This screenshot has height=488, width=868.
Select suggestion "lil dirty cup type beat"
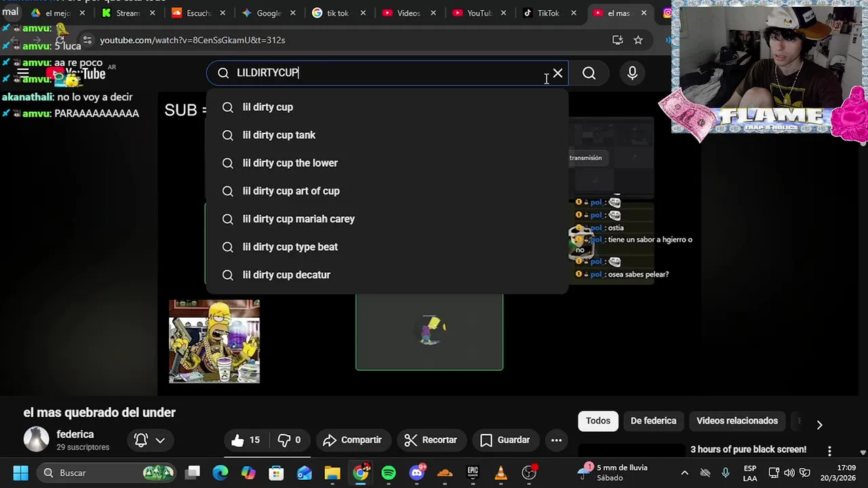point(387,247)
